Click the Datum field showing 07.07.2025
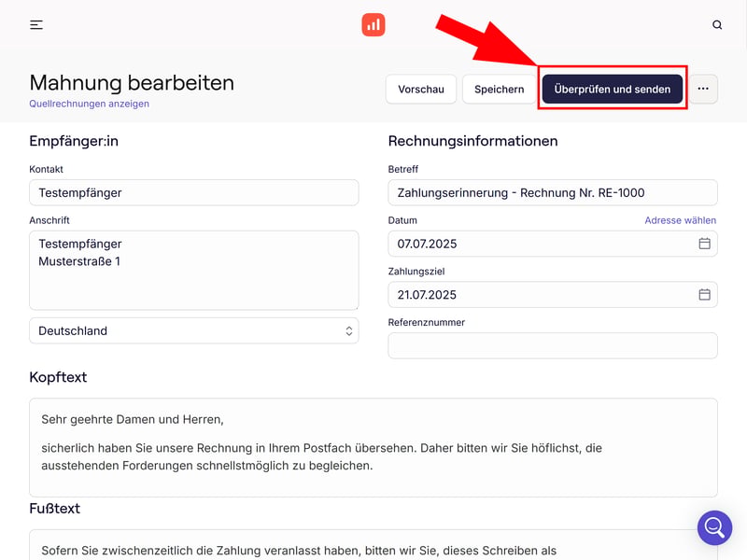 542,244
